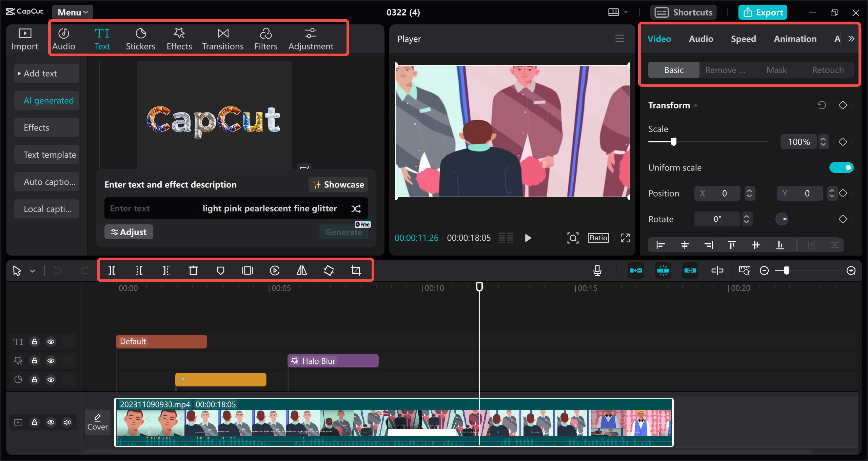
Task: Click the Ratio button
Action: [x=598, y=238]
